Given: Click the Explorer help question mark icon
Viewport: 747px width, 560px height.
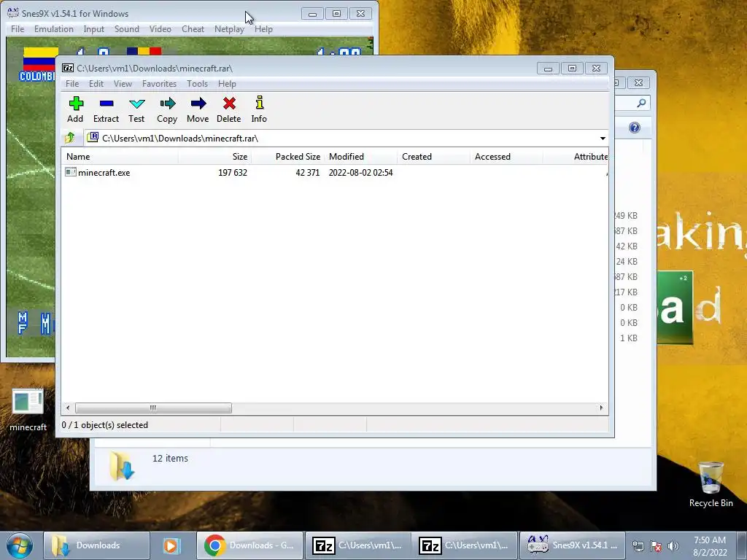Looking at the screenshot, I should click(634, 128).
